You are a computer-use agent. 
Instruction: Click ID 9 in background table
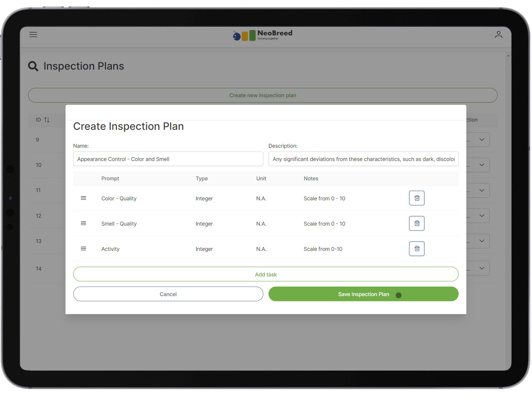pyautogui.click(x=37, y=140)
